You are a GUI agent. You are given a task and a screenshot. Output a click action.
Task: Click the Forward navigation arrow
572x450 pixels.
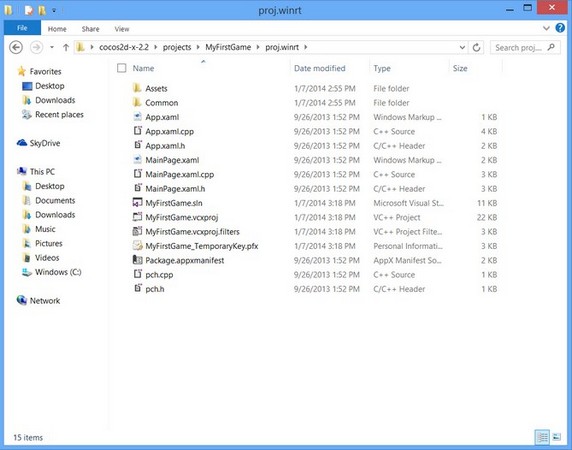36,47
